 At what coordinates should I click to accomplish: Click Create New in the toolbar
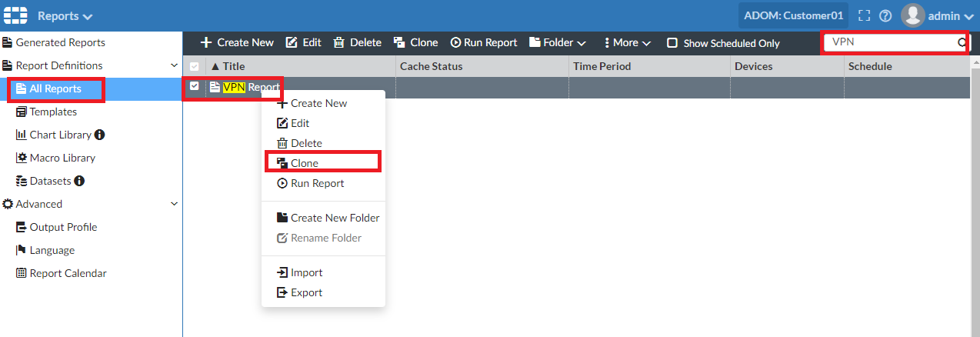click(237, 42)
